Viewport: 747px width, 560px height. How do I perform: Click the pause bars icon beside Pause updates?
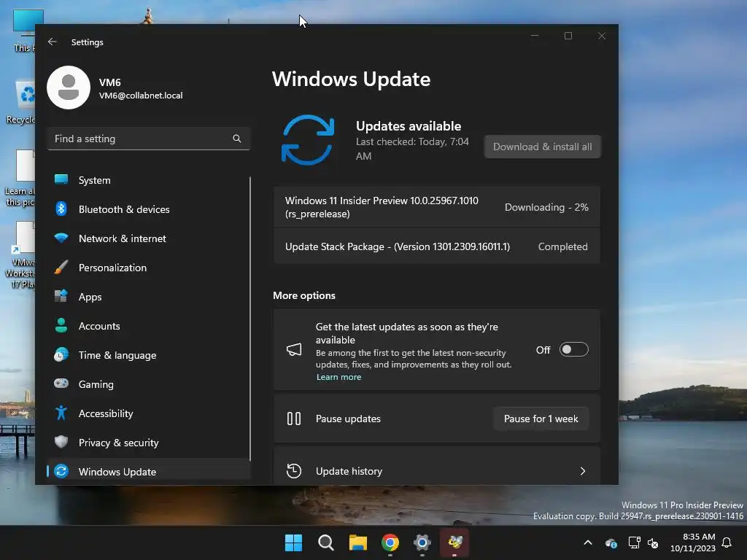pos(294,419)
